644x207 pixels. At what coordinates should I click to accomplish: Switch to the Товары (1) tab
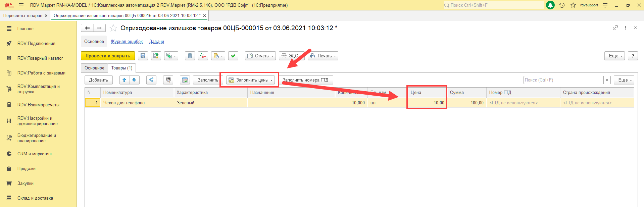[x=122, y=68]
